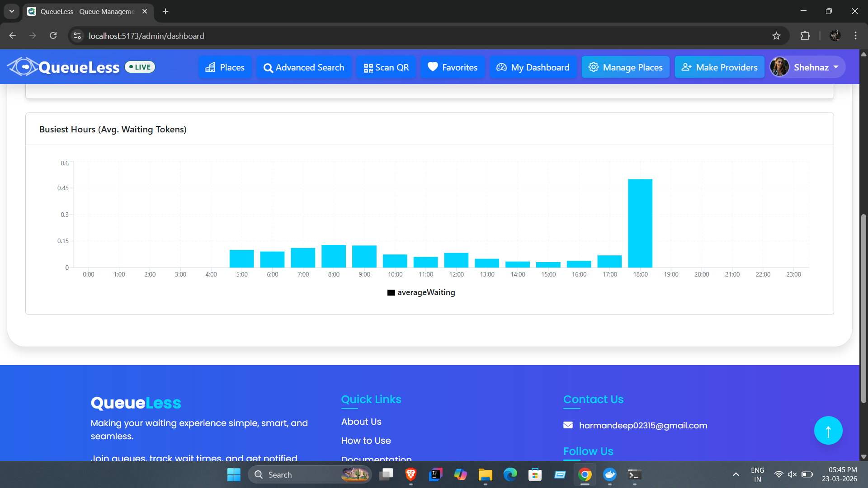The width and height of the screenshot is (868, 488).
Task: Click the scrollbar down arrow
Action: pyautogui.click(x=863, y=457)
